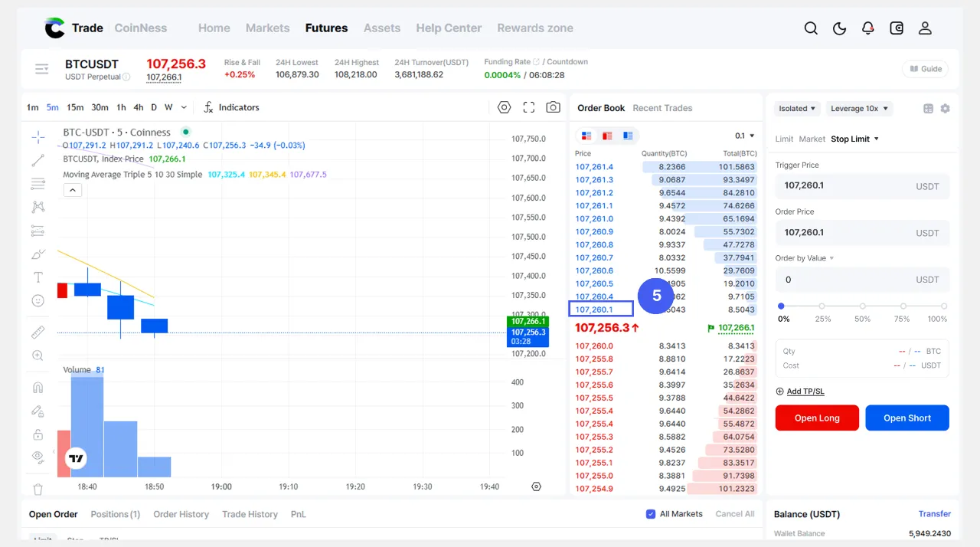Open the Leverage 10x dropdown

(x=859, y=109)
